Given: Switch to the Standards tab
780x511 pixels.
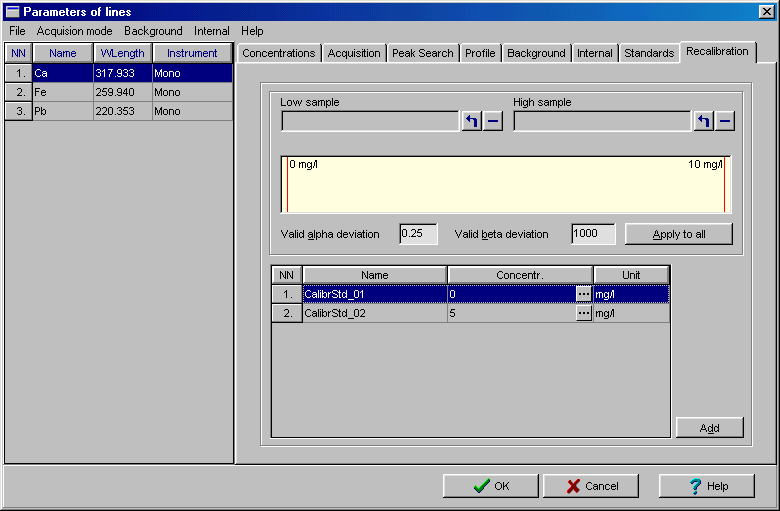Looking at the screenshot, I should [649, 53].
